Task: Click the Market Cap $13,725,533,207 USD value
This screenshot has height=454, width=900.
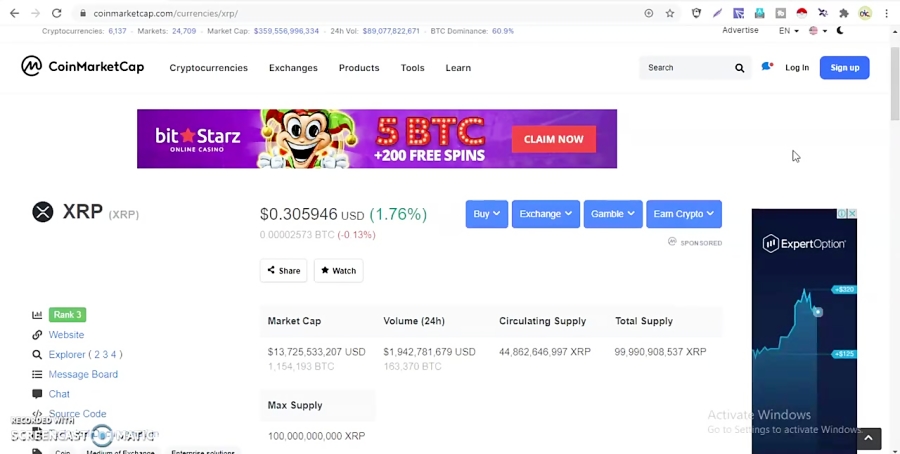Action: point(316,352)
